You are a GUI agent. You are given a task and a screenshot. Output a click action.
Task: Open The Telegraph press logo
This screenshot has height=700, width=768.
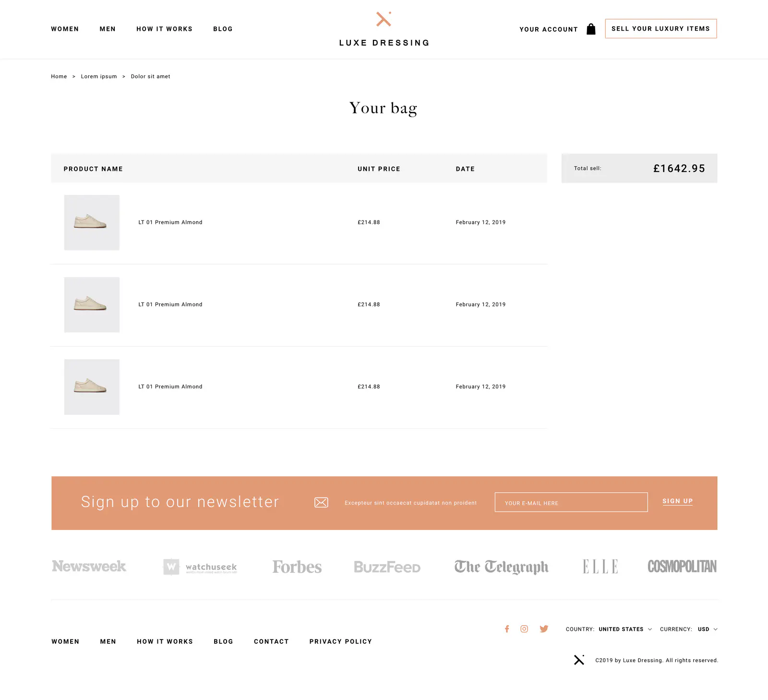point(501,567)
